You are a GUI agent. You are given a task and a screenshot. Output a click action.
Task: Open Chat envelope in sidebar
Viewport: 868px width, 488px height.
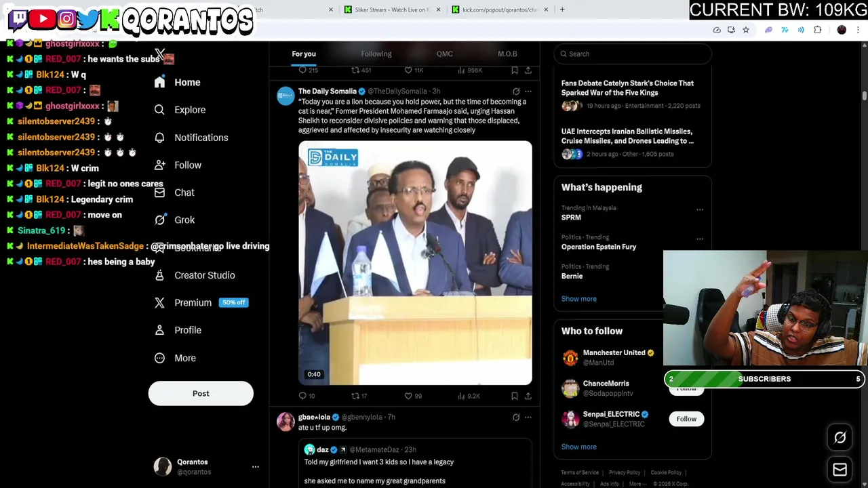click(159, 192)
